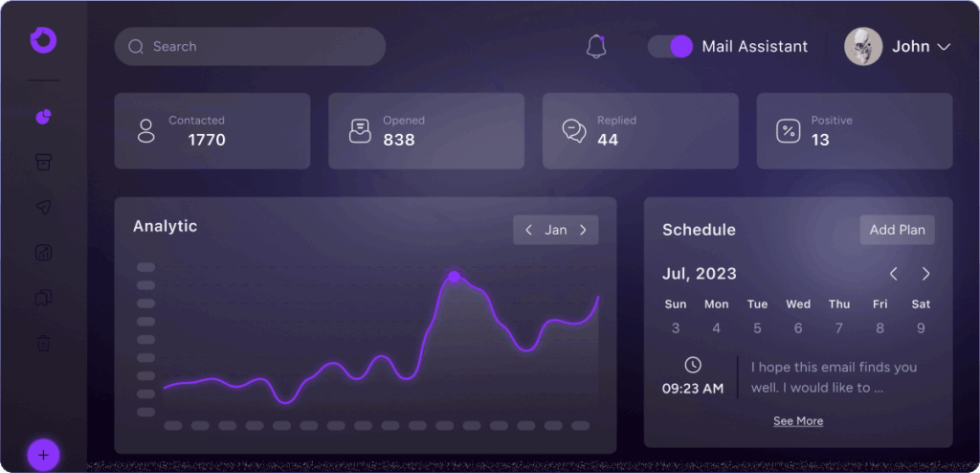Open the pie chart dashboard in sidebar
980x473 pixels.
(x=43, y=117)
